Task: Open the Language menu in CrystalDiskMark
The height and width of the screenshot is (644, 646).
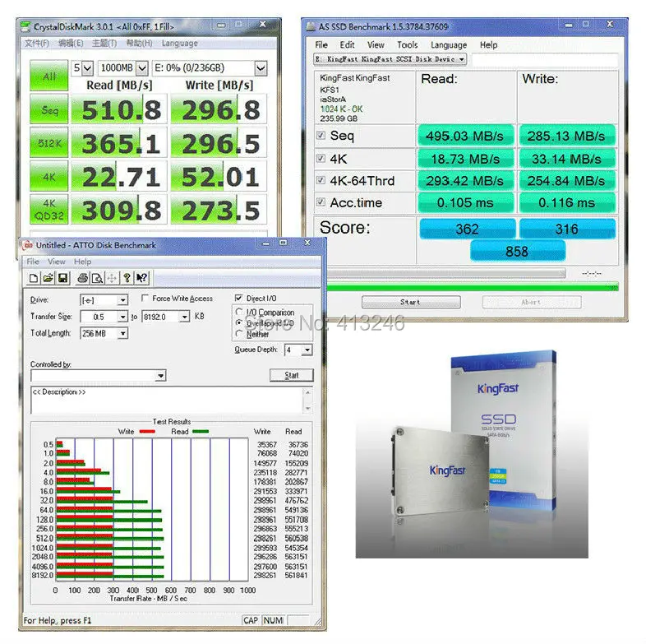Action: tap(180, 44)
